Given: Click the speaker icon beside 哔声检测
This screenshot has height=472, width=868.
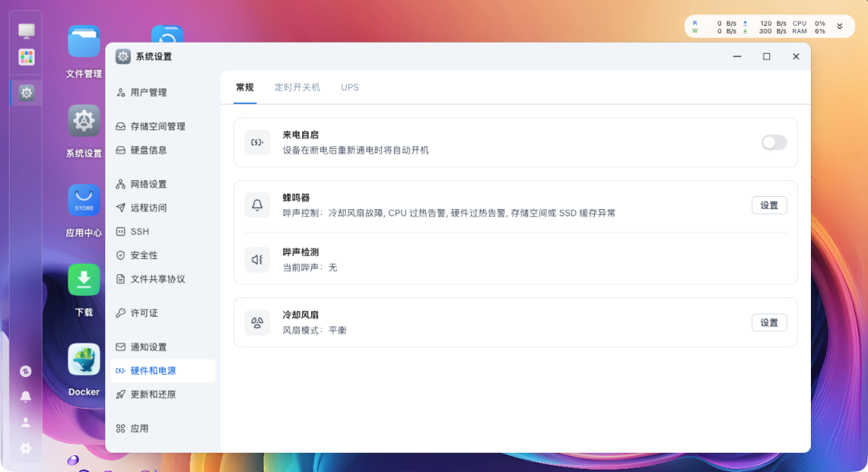Looking at the screenshot, I should click(x=257, y=260).
